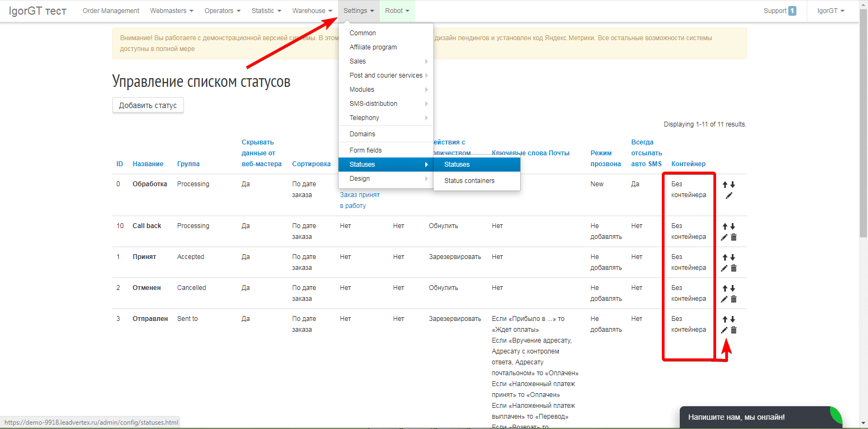Viewport: 868px width, 429px height.
Task: Move the Отменен status down
Action: (x=732, y=288)
